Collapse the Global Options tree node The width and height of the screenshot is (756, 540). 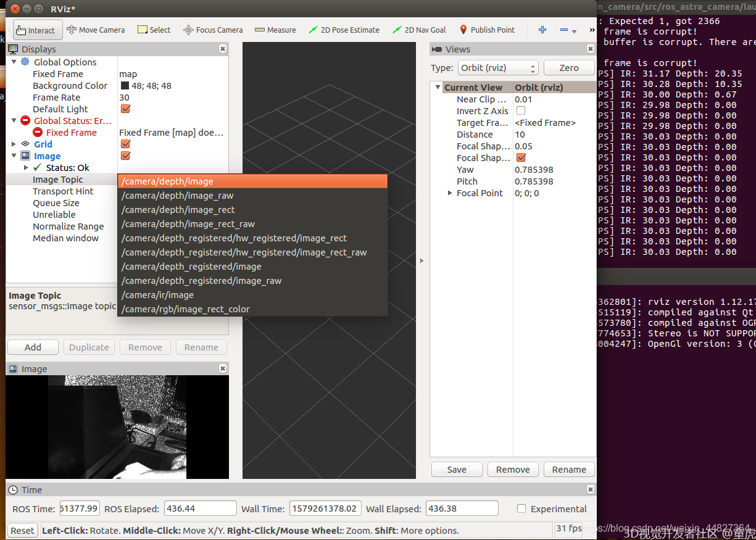[x=14, y=62]
